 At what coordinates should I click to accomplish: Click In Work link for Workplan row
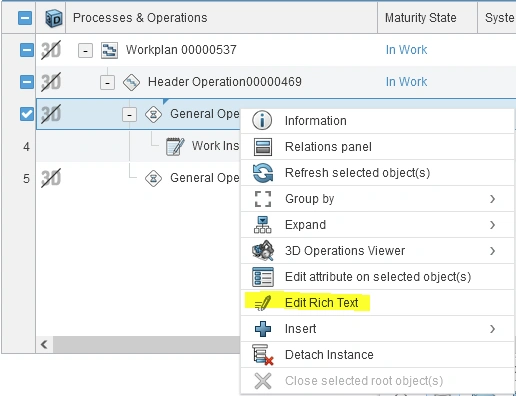pyautogui.click(x=406, y=50)
